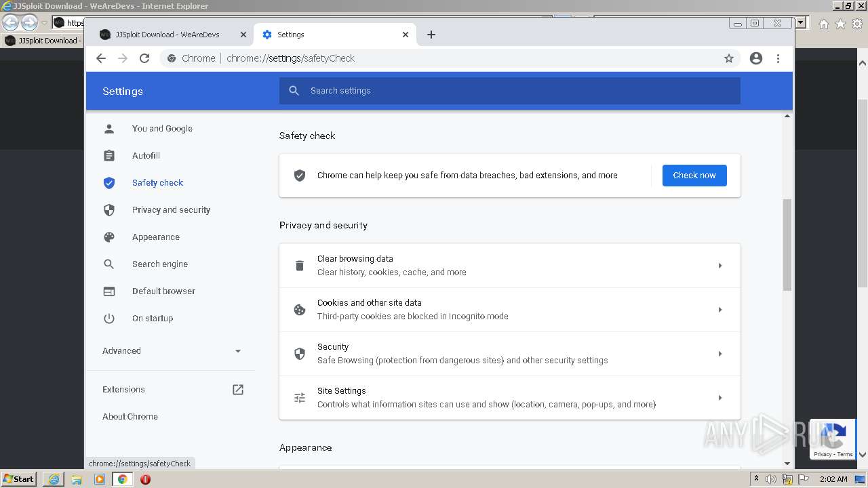Expand Clear browsing data row arrow
This screenshot has height=488, width=868.
point(720,266)
